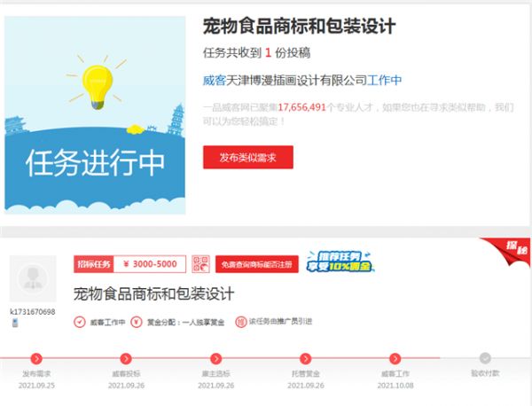Click the 推 promoter icon

click(x=240, y=322)
